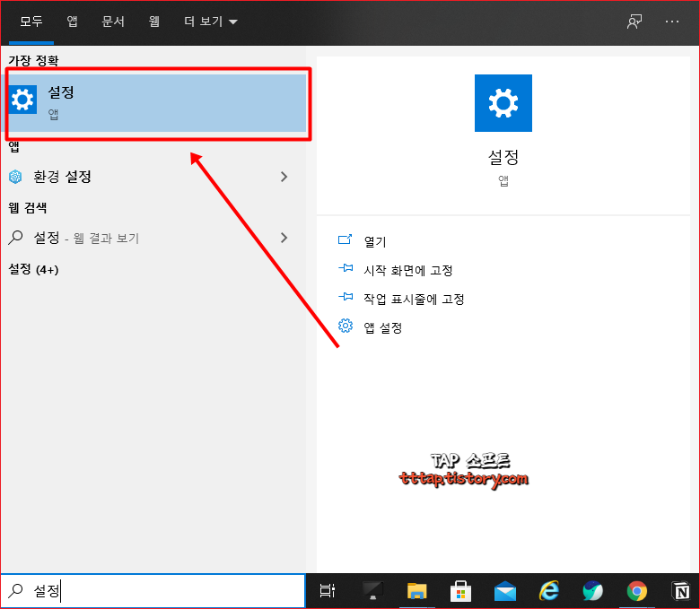The height and width of the screenshot is (609, 700).
Task: Click the feedback person icon
Action: tap(634, 22)
